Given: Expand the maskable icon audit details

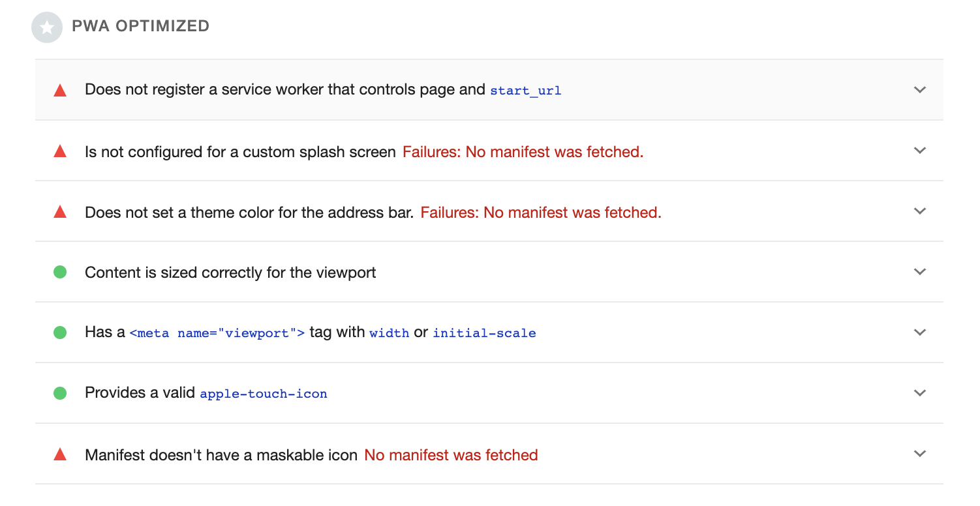Looking at the screenshot, I should point(920,453).
